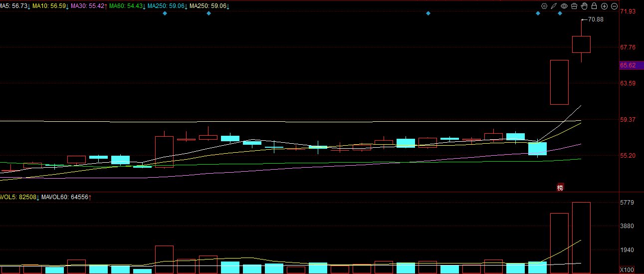Click the middle blue diamond event marker
The height and width of the screenshot is (274, 644).
pos(429,13)
